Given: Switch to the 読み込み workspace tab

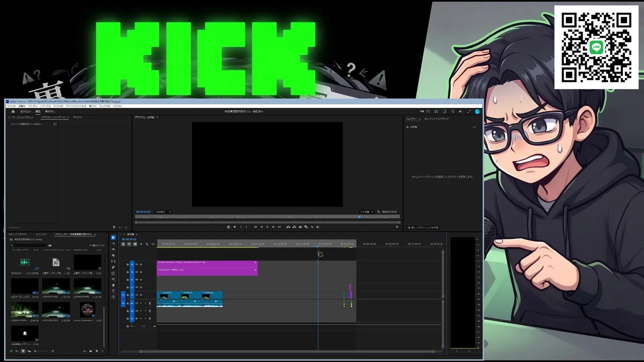Looking at the screenshot, I should 26,111.
